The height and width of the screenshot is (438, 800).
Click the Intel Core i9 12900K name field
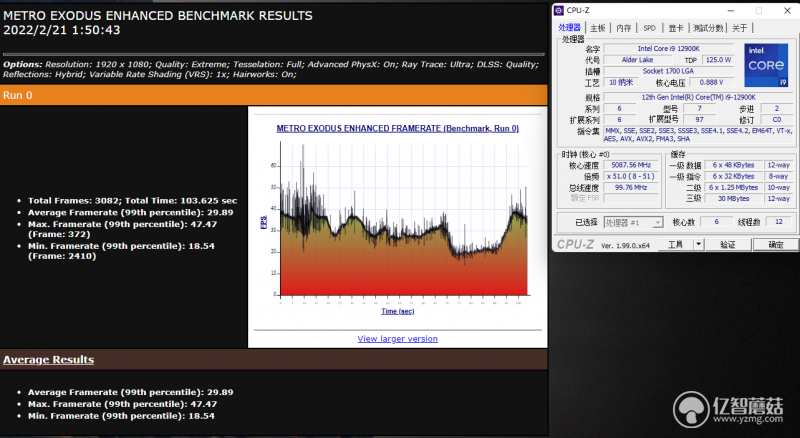click(x=668, y=48)
